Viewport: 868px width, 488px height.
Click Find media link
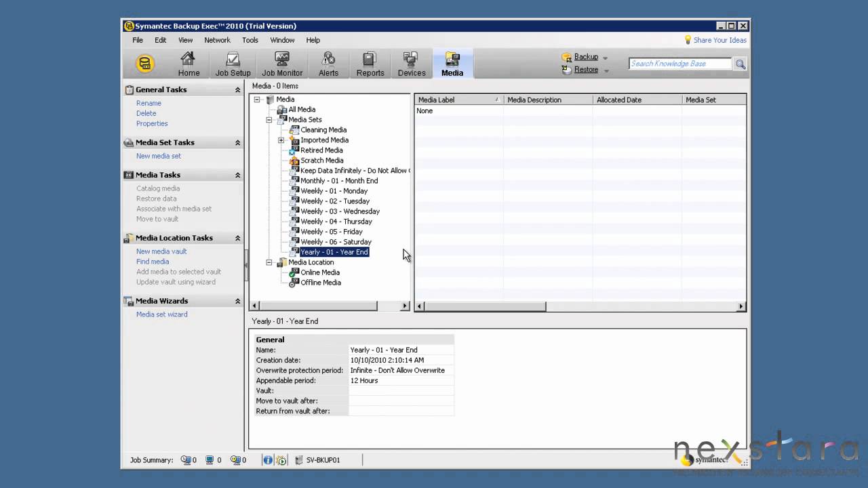153,262
